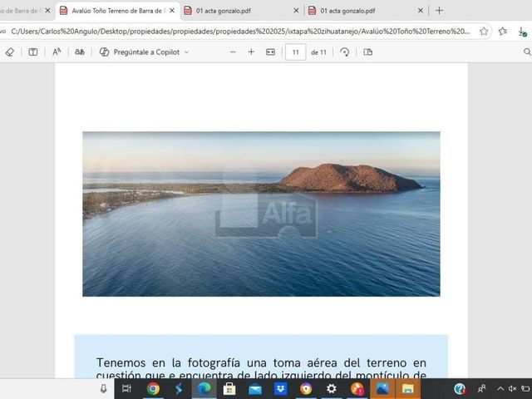The height and width of the screenshot is (399, 532).
Task: Click the muted volume speaker icon
Action: point(512,389)
